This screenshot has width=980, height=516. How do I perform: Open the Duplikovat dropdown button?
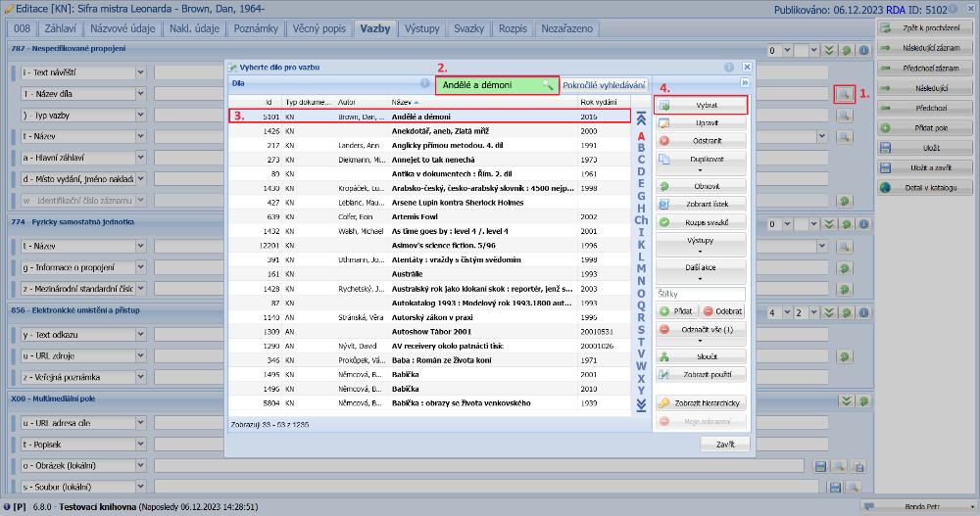pos(700,162)
